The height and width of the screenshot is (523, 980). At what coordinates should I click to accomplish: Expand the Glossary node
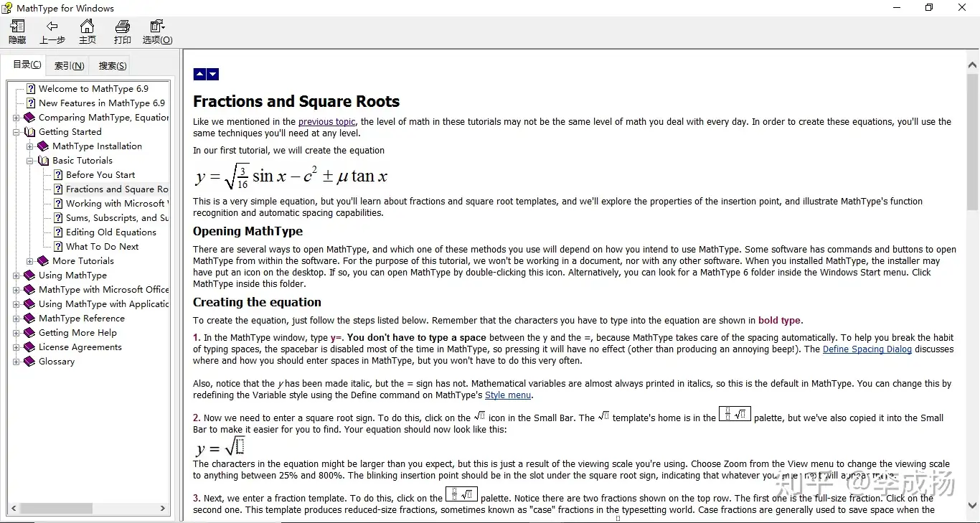point(17,362)
